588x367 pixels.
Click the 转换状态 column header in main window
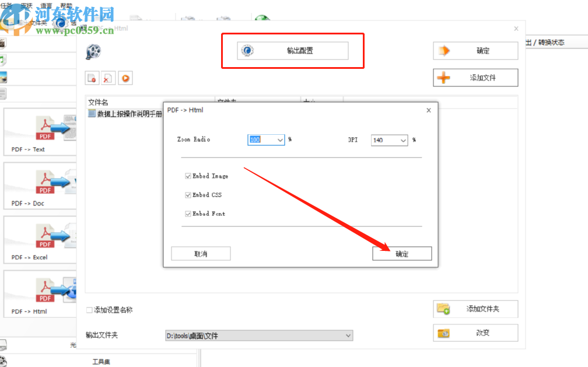[x=551, y=43]
